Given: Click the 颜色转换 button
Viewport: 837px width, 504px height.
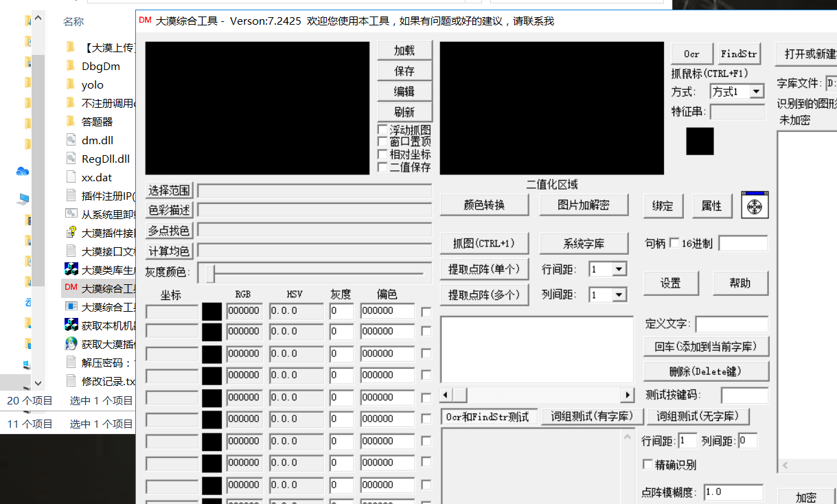Looking at the screenshot, I should (x=484, y=205).
